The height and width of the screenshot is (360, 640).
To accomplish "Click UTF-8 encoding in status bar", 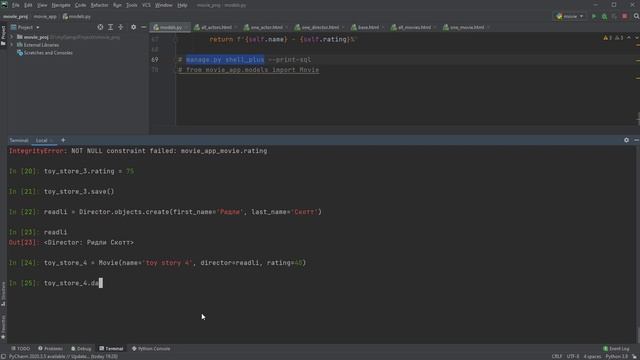I will [573, 357].
